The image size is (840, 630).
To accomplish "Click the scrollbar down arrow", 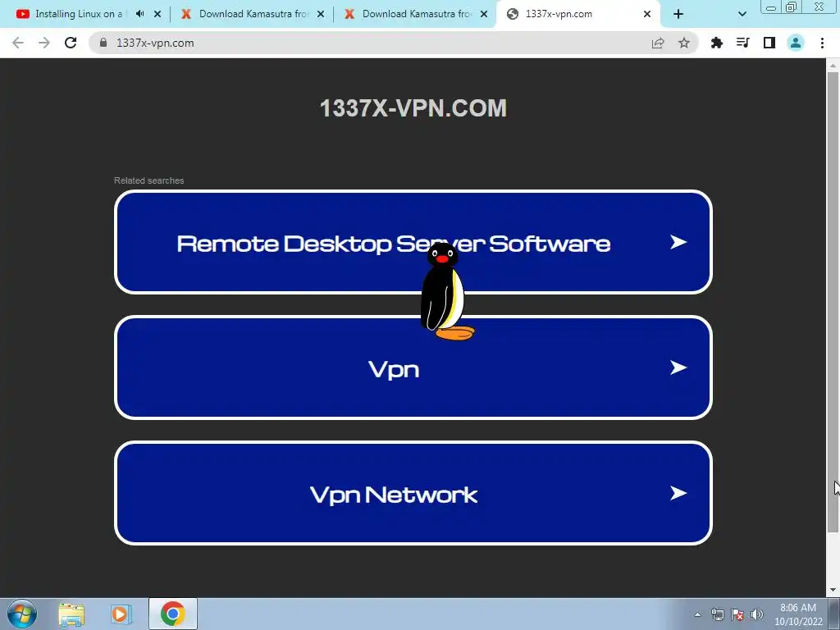I will [833, 591].
